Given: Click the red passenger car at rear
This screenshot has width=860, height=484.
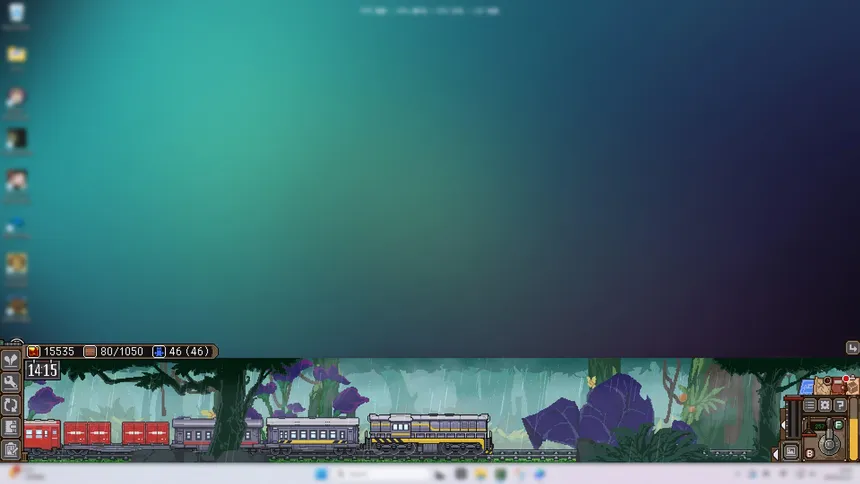Looking at the screenshot, I should pyautogui.click(x=42, y=435).
